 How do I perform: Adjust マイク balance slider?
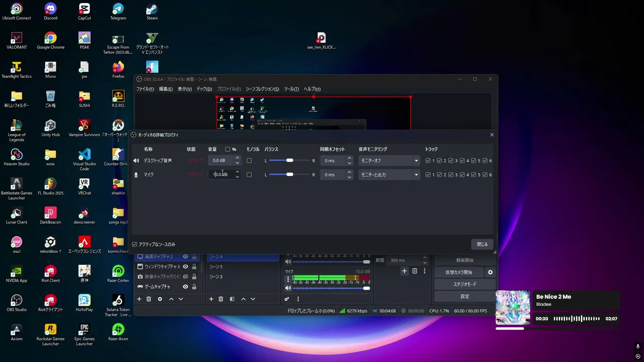(x=289, y=175)
